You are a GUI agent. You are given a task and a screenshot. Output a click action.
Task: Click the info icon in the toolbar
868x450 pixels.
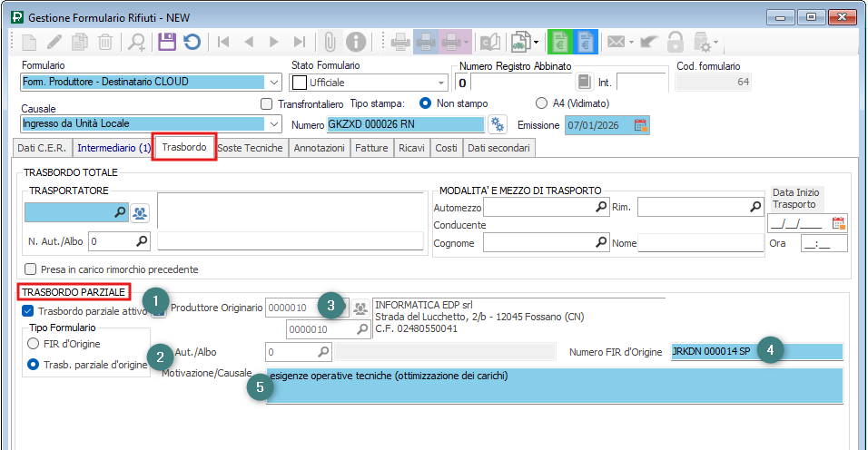coord(356,42)
